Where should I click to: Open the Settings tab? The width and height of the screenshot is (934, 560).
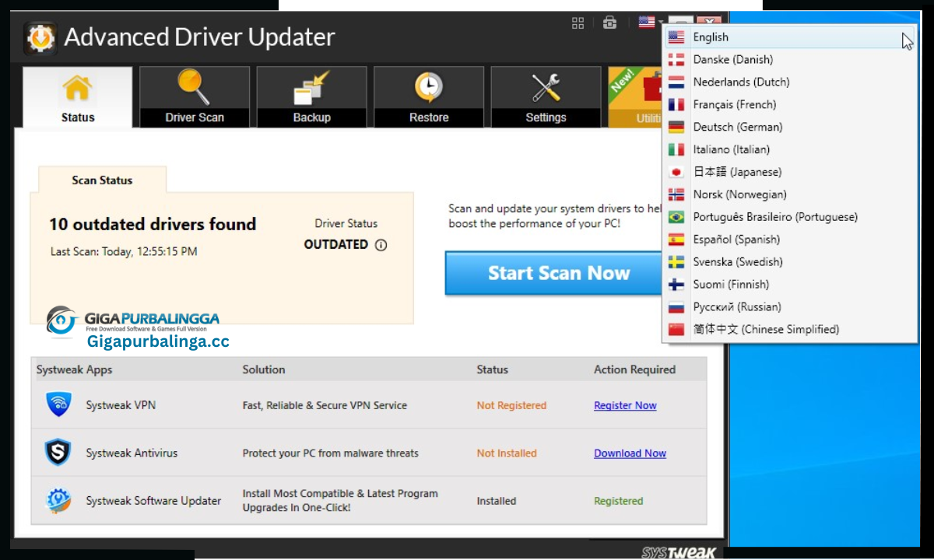pos(546,97)
